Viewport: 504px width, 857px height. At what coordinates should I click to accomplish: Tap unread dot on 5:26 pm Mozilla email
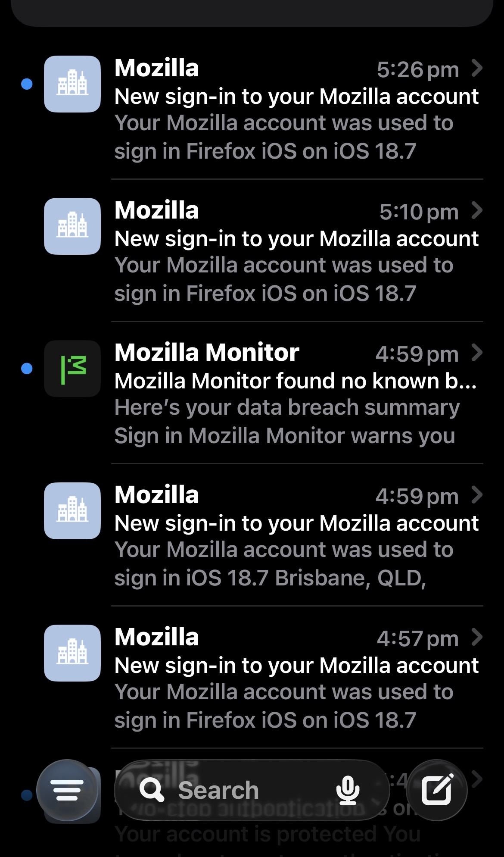pos(27,84)
